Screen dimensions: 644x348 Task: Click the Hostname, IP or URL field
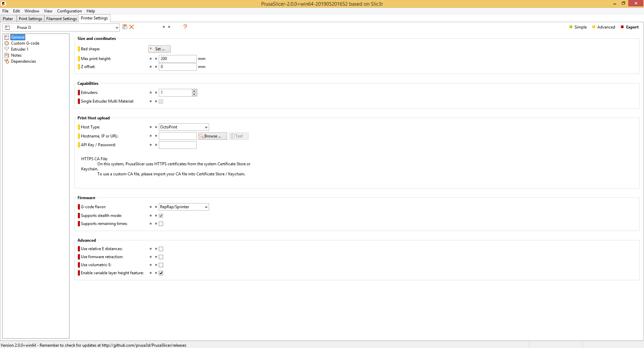click(178, 136)
